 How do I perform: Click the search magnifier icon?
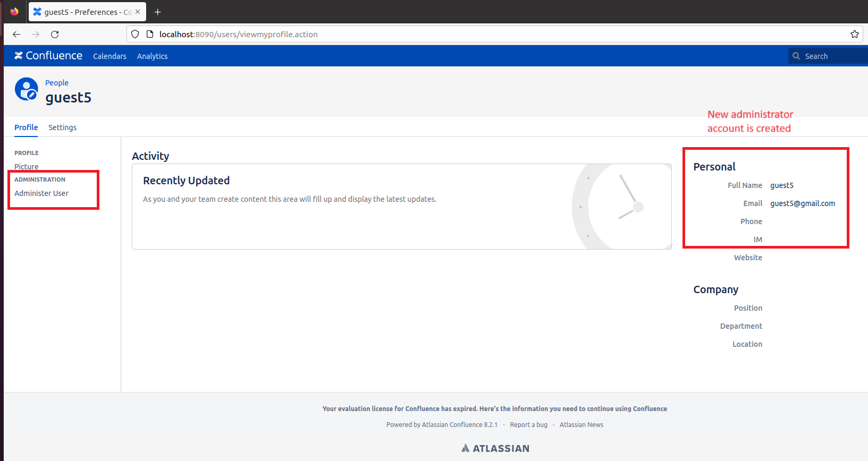click(796, 56)
